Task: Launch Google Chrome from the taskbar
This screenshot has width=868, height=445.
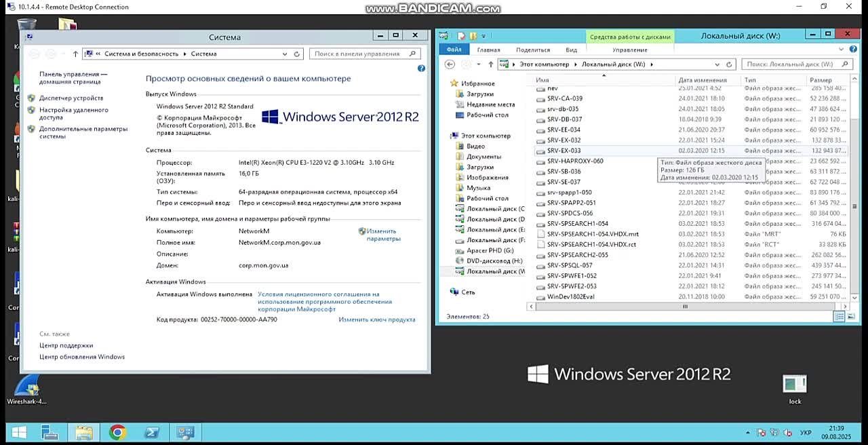Action: point(117,433)
